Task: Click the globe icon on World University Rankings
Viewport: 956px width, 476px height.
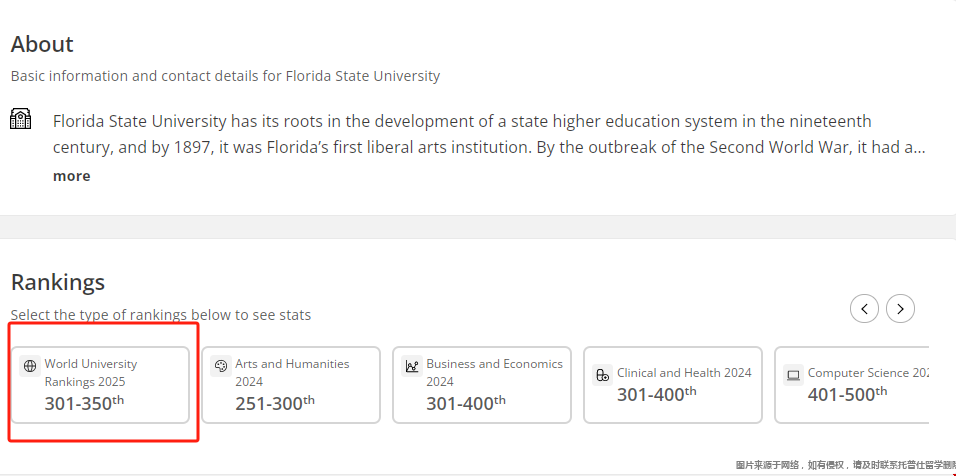Action: coord(29,366)
